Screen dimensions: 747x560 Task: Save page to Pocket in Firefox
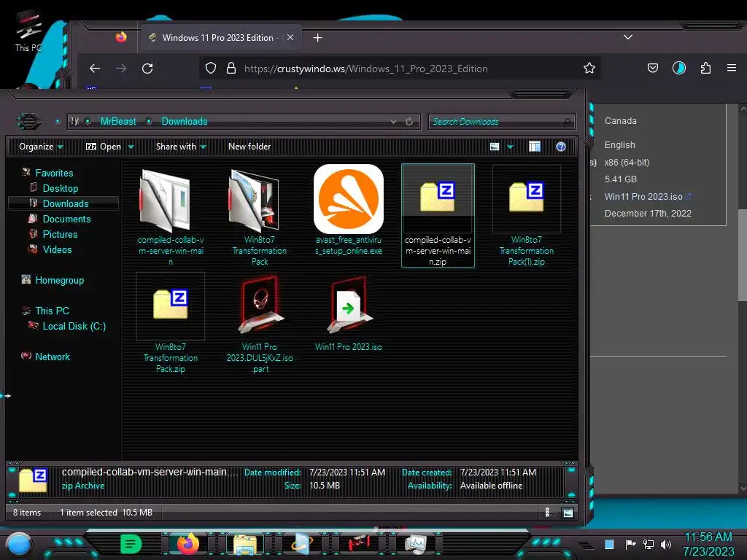point(653,68)
